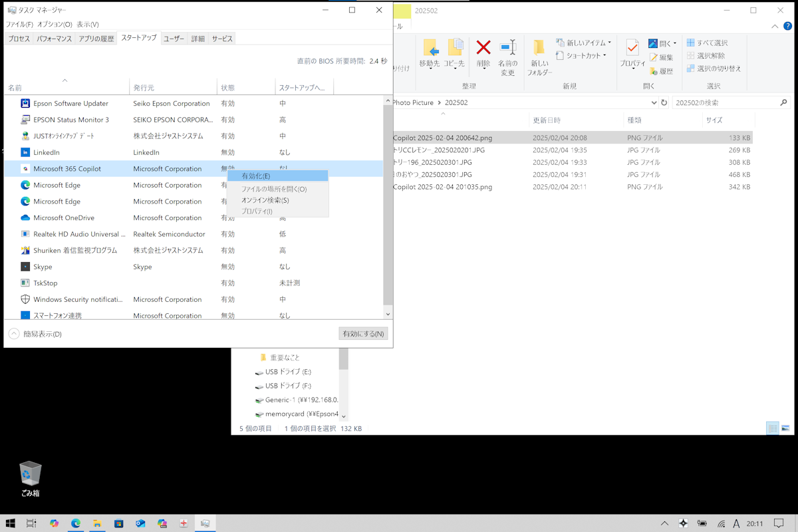Select the JUSTオンラインアップデート startup row

[194, 136]
